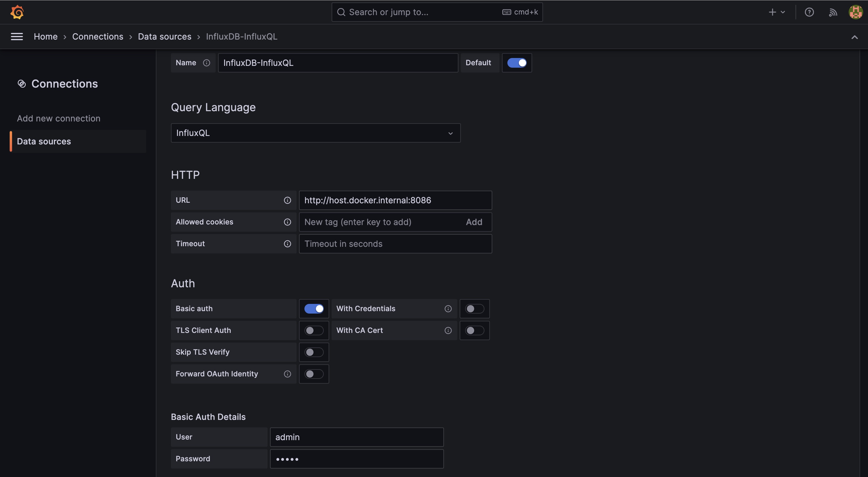
Task: Click the Grafana logo icon
Action: pyautogui.click(x=17, y=12)
